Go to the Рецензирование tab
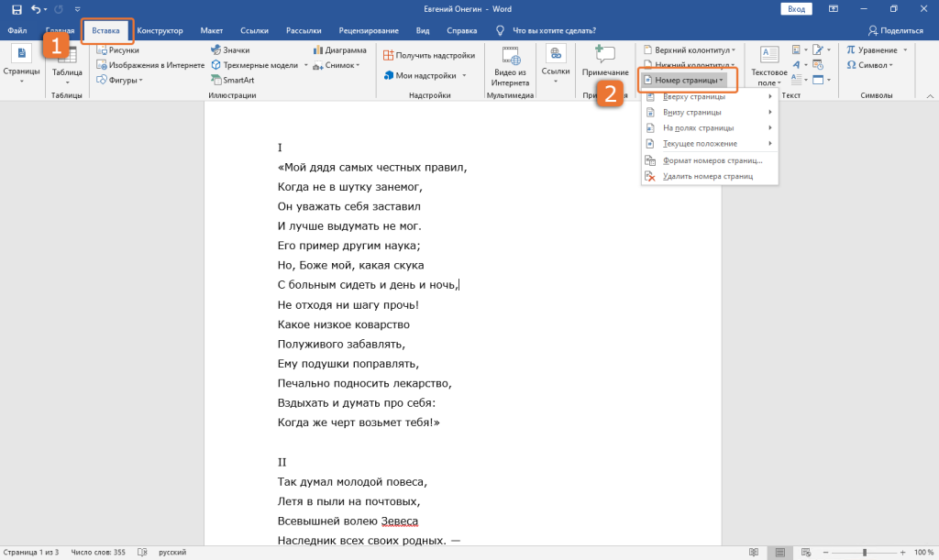 [x=369, y=30]
